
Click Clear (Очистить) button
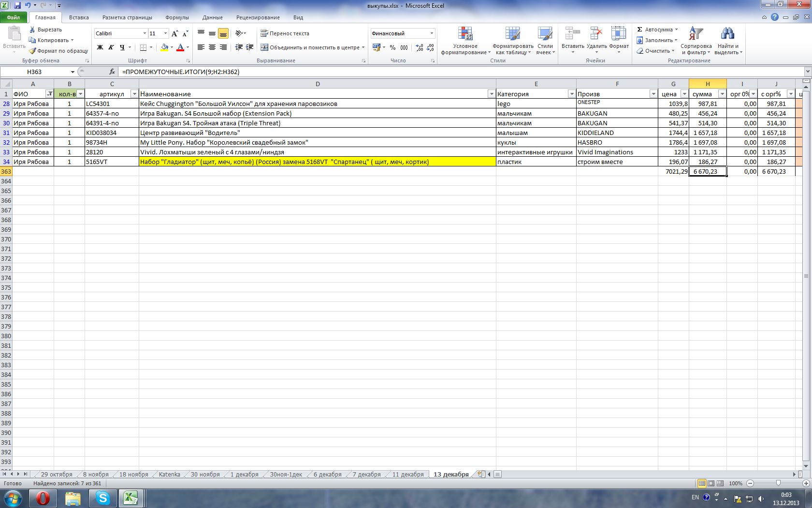[656, 51]
